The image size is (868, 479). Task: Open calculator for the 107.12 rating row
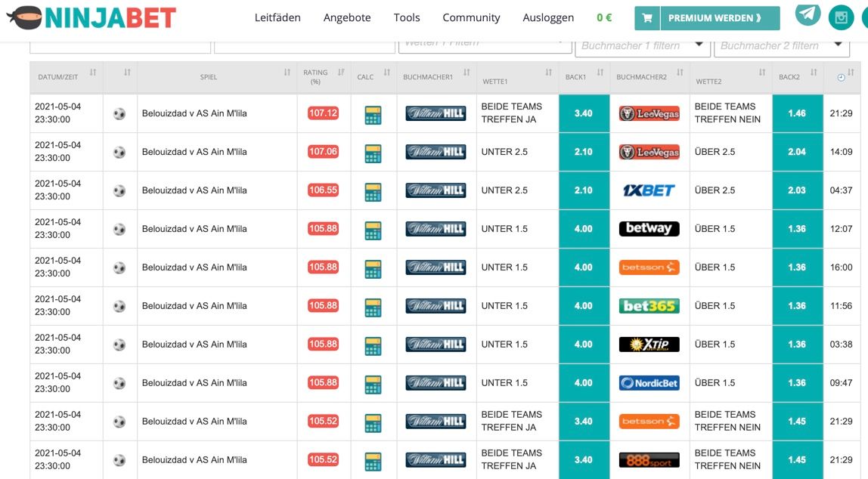373,115
